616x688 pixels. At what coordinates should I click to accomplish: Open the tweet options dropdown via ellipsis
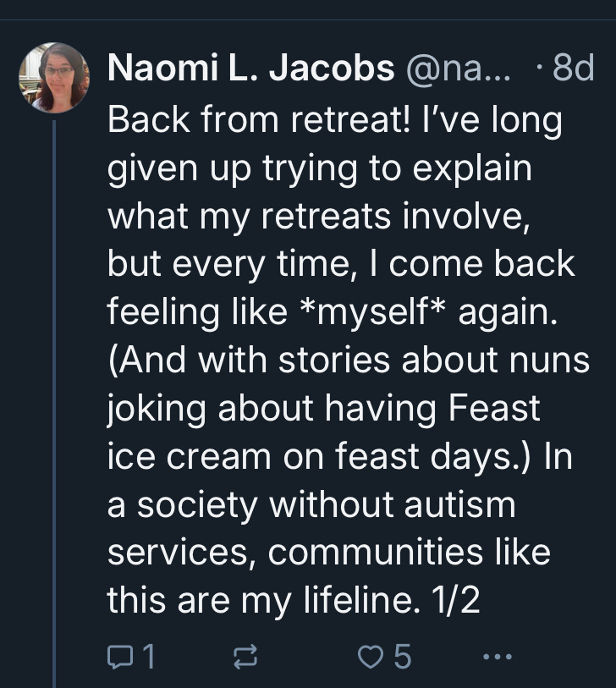[x=499, y=657]
